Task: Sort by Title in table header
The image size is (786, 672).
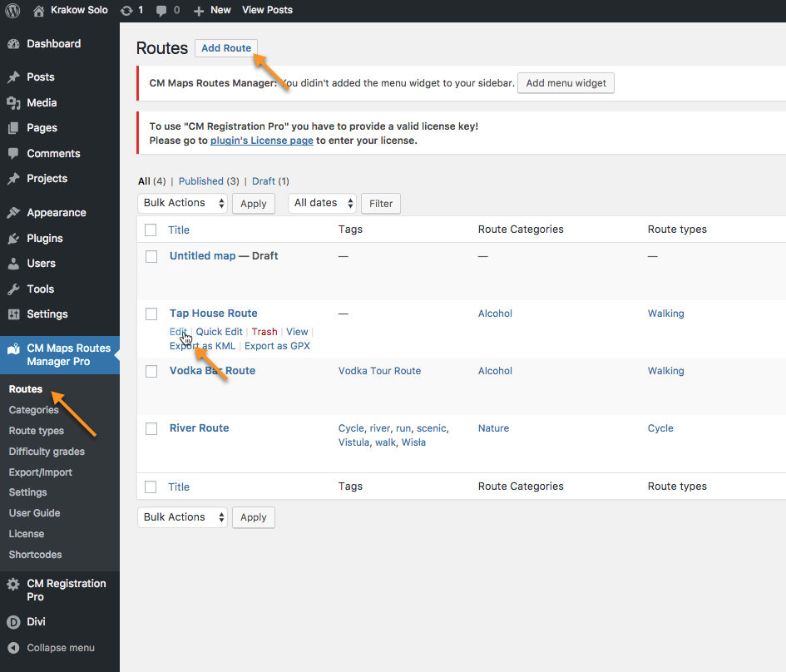Action: (x=179, y=230)
